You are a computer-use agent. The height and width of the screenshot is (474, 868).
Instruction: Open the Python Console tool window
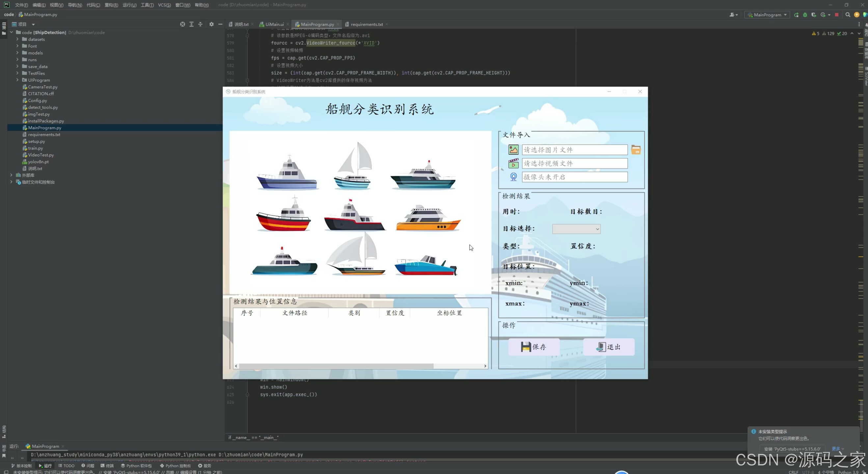click(175, 465)
